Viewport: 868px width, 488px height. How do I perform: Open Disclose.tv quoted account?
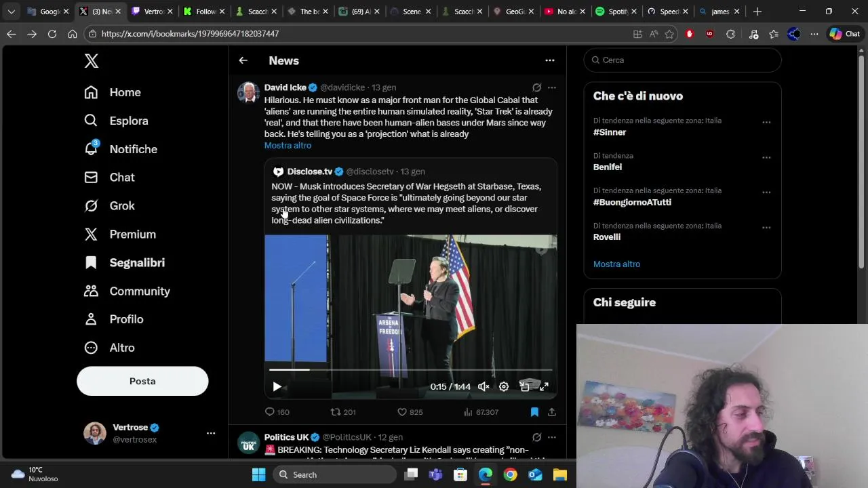pyautogui.click(x=309, y=171)
